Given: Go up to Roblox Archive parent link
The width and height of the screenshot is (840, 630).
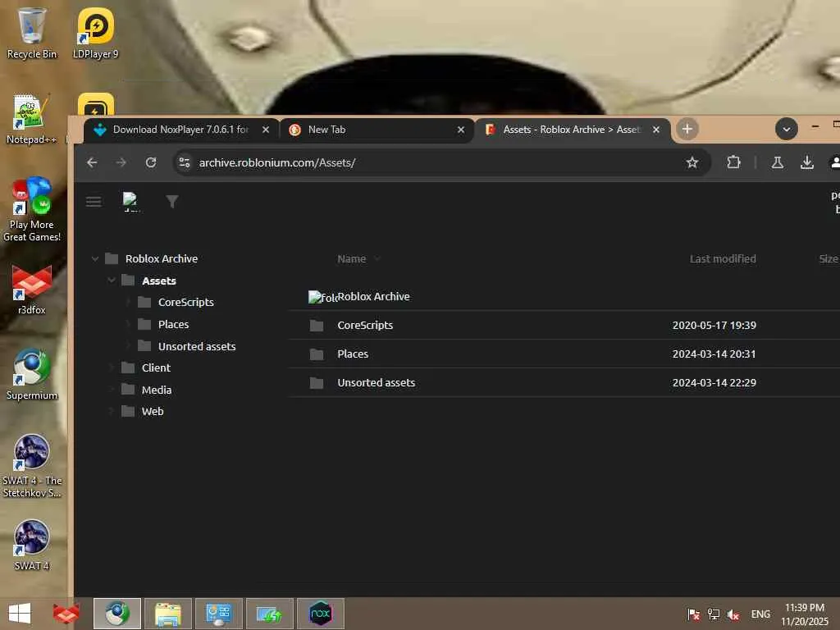Looking at the screenshot, I should pyautogui.click(x=373, y=296).
